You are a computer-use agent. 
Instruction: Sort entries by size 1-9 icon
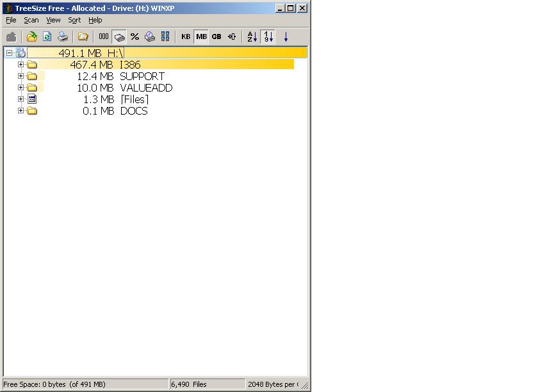[x=268, y=37]
